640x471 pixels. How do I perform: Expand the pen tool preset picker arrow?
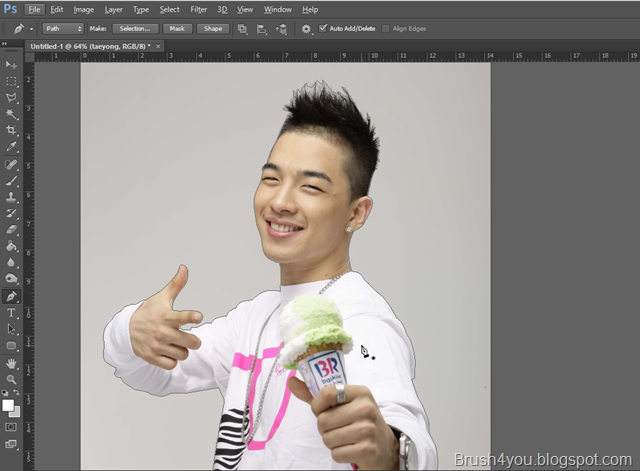[x=31, y=29]
